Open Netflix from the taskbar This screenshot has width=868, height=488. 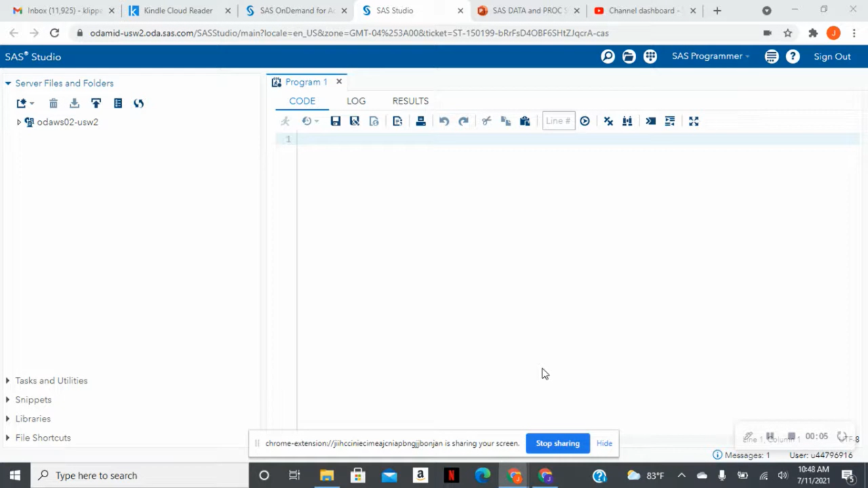[452, 475]
